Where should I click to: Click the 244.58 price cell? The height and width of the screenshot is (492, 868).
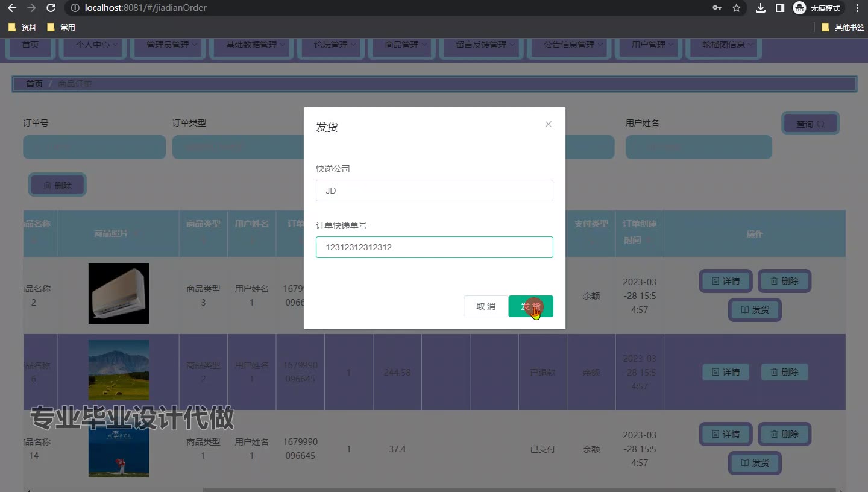pos(397,373)
